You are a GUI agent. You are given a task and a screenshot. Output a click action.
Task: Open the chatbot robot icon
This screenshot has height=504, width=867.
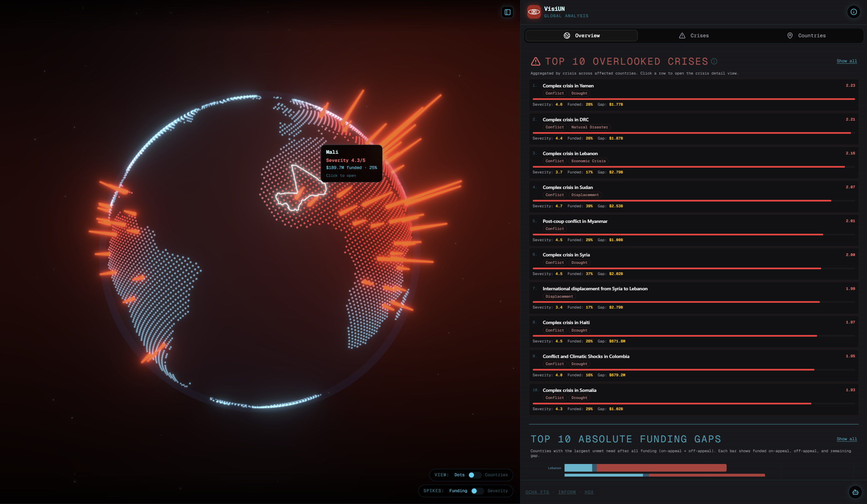pos(855,492)
